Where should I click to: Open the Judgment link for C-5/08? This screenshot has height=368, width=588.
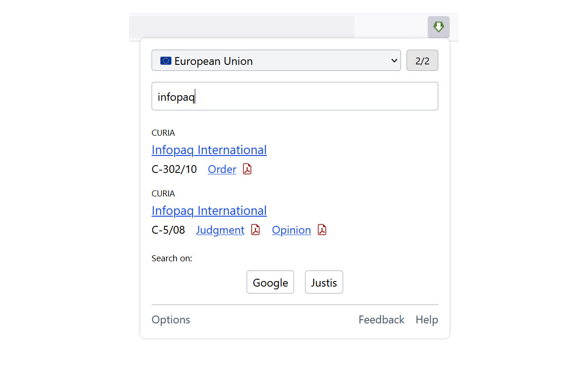[x=220, y=230]
